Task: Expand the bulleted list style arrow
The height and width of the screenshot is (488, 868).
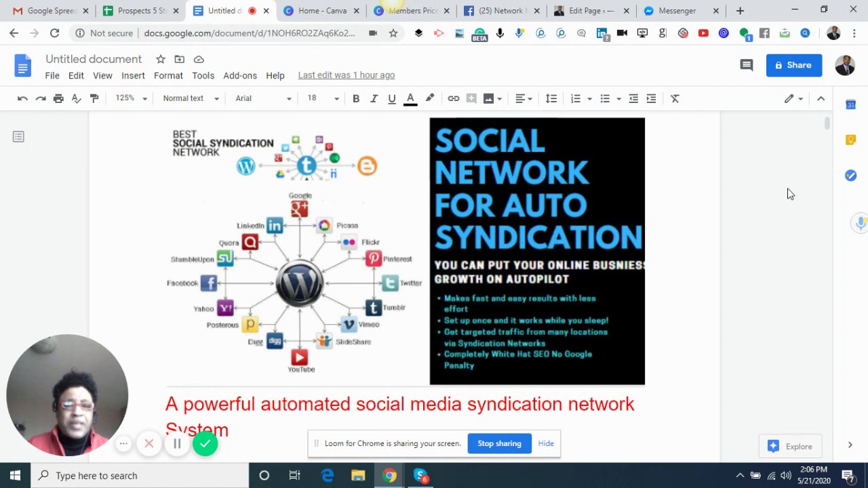Action: point(618,98)
